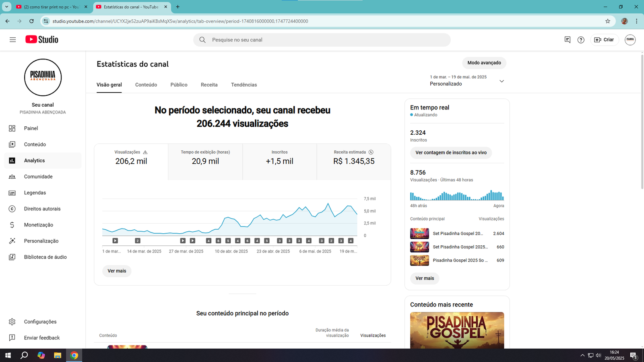The width and height of the screenshot is (644, 362).
Task: Open Personalização in the sidebar
Action: click(x=43, y=241)
